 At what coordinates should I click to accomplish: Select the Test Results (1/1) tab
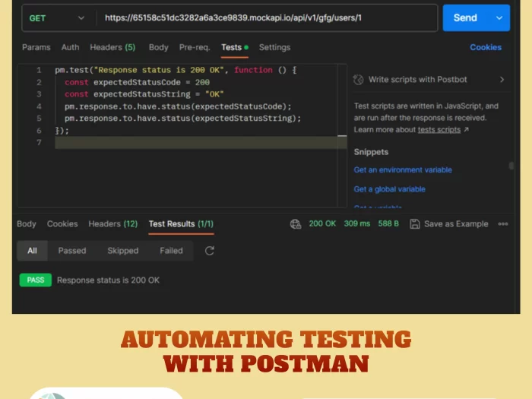181,224
